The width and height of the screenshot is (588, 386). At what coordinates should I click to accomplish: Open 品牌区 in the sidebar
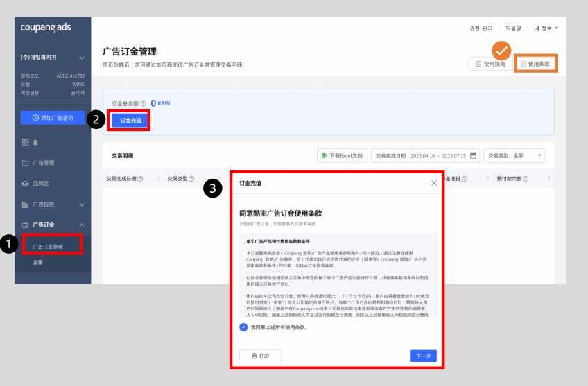click(x=41, y=184)
